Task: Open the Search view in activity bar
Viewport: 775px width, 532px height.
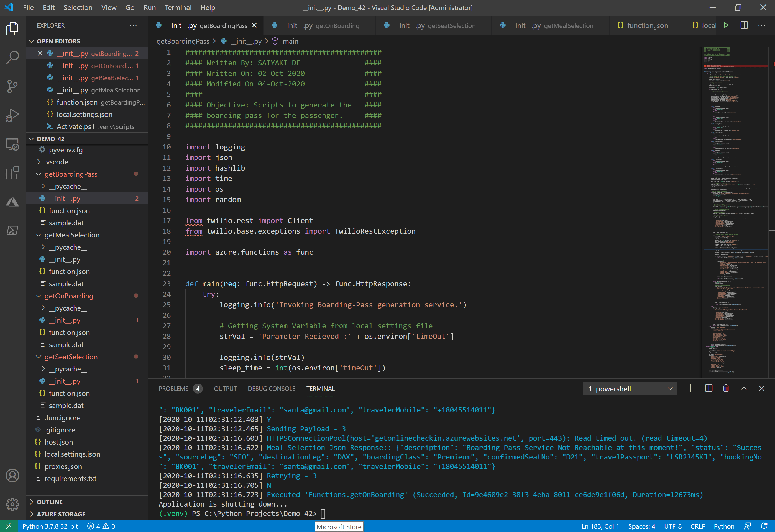Action: click(12, 57)
